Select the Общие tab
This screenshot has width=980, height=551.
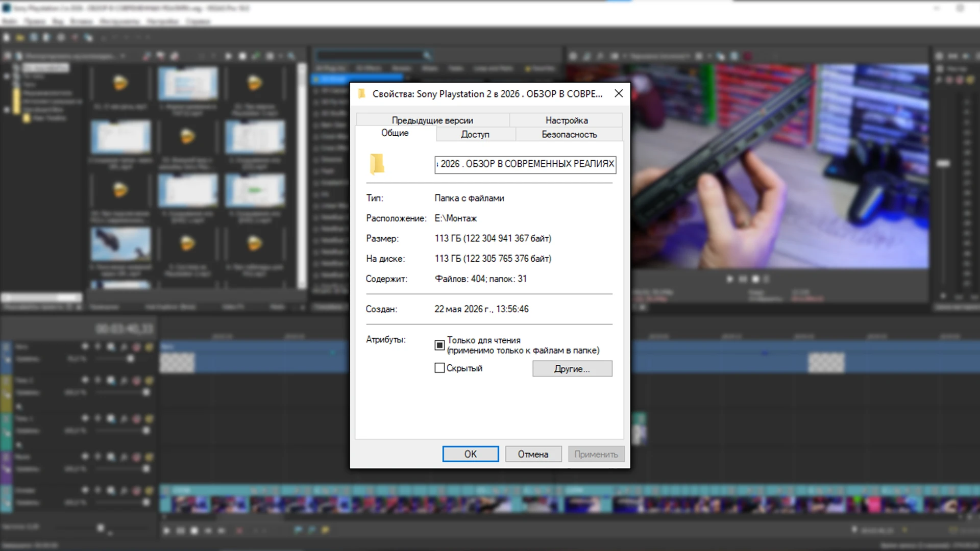[395, 133]
